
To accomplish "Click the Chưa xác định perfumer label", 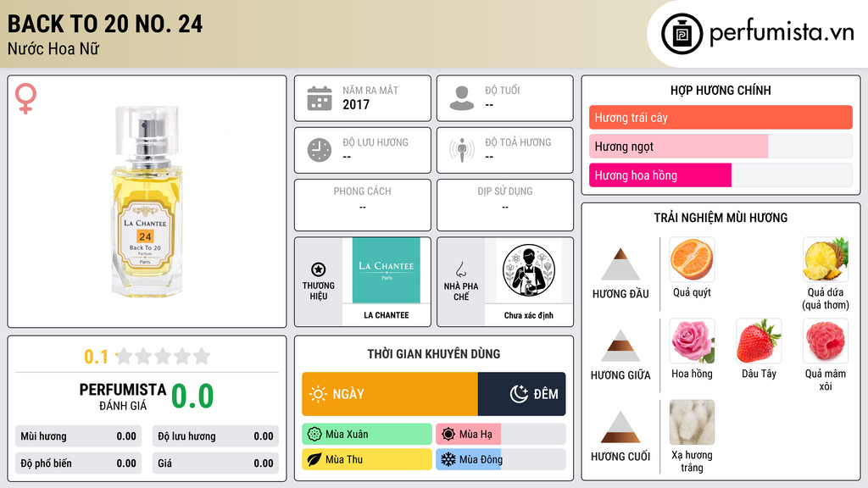I will coord(529,315).
